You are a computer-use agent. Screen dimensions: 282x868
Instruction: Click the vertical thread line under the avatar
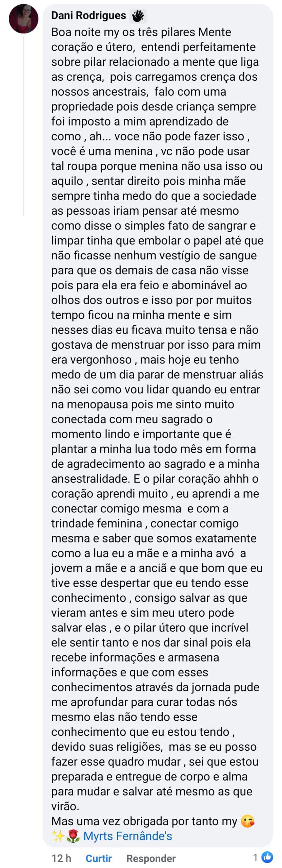[23, 125]
